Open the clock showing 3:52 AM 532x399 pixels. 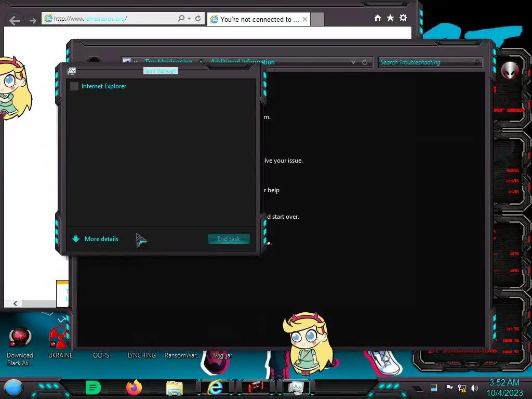point(504,388)
